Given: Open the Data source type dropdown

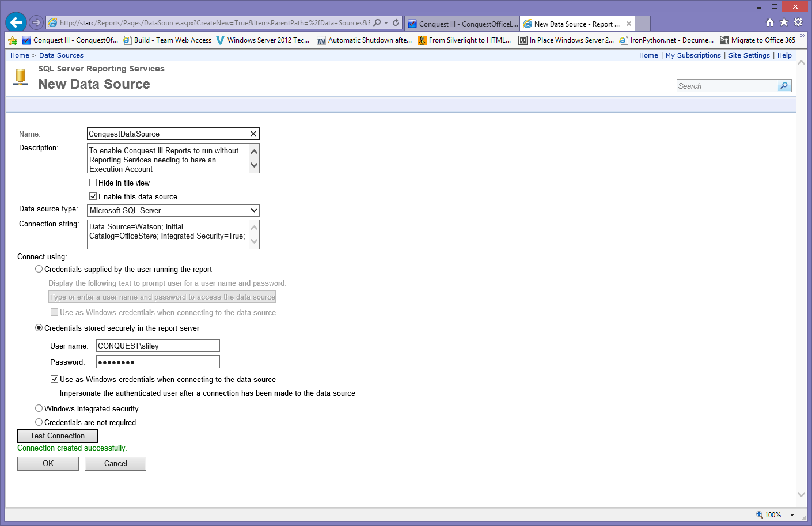Looking at the screenshot, I should 173,210.
